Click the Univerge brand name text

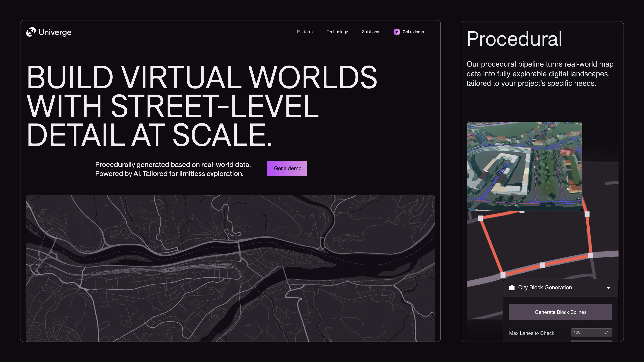click(x=55, y=32)
